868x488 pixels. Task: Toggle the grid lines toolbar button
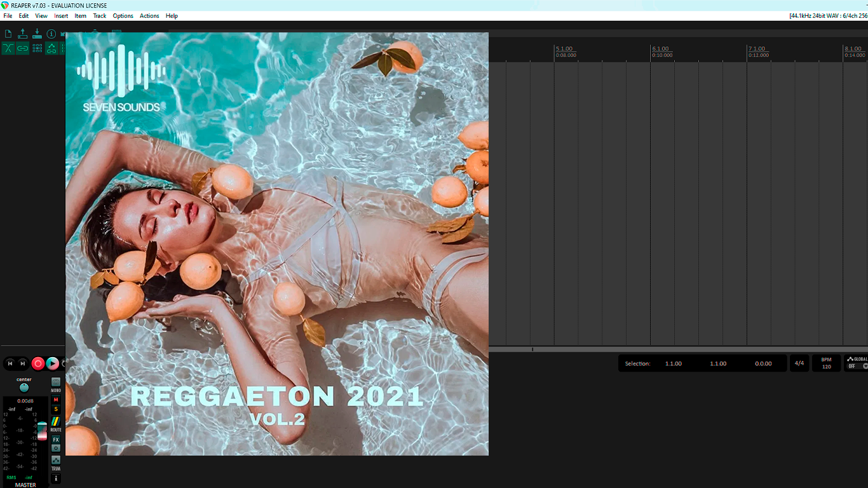37,48
